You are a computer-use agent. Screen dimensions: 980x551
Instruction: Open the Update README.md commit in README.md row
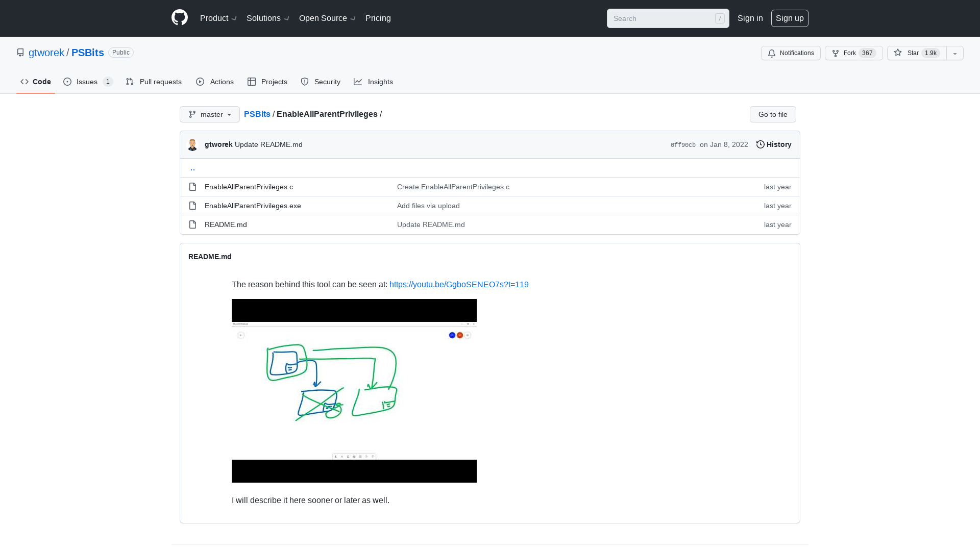click(431, 224)
